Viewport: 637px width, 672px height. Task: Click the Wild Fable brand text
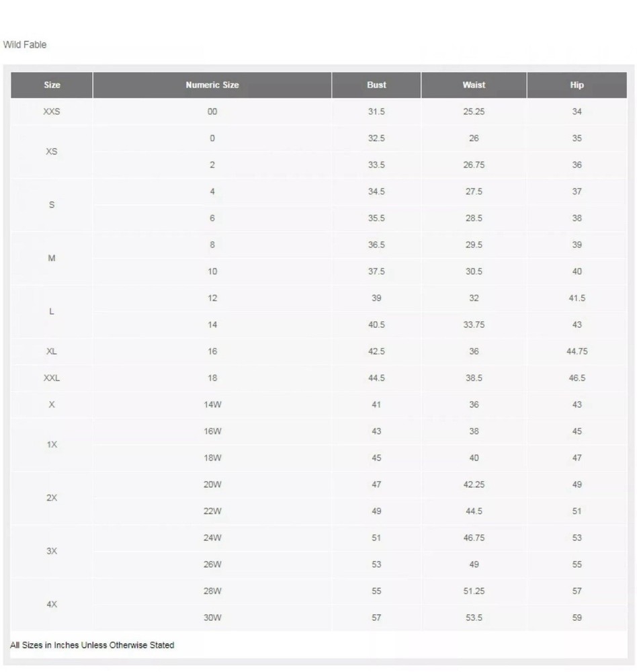pyautogui.click(x=24, y=44)
